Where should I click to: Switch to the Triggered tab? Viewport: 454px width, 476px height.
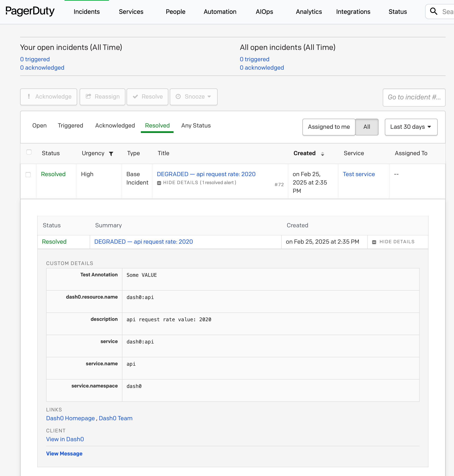coord(70,125)
